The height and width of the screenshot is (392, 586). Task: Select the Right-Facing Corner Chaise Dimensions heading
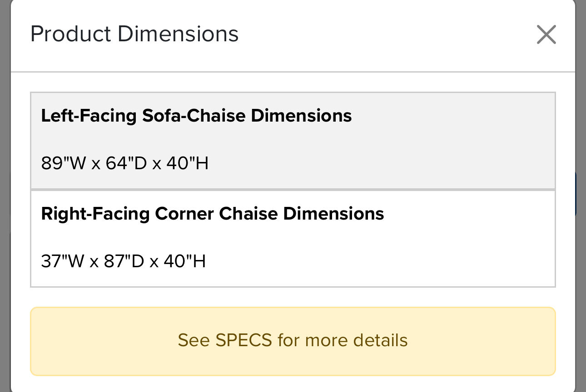tap(213, 214)
